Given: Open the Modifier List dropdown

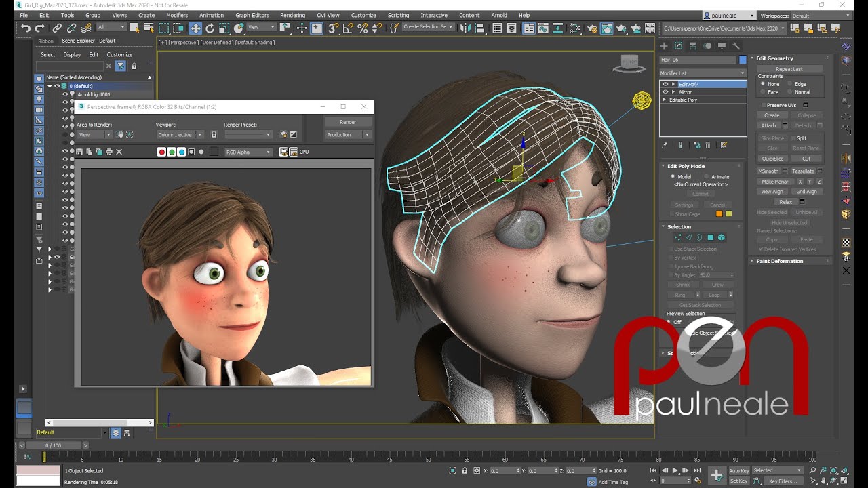Looking at the screenshot, I should tap(703, 73).
